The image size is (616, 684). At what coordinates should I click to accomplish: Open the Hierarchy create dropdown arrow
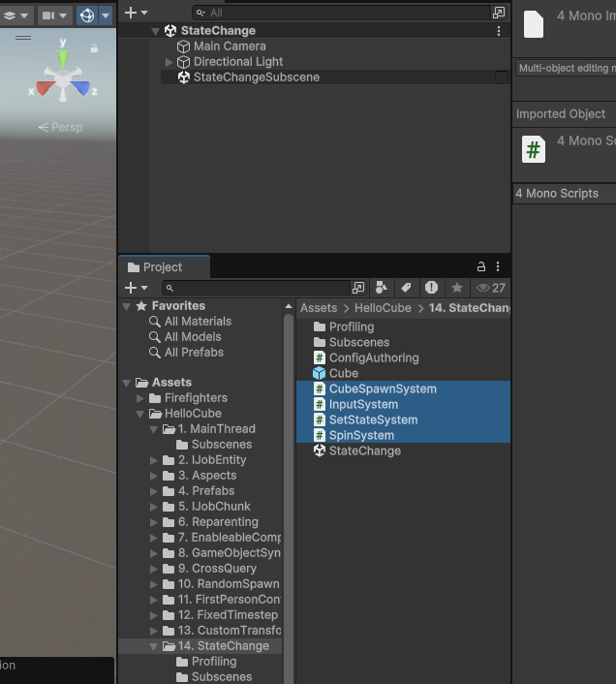144,13
